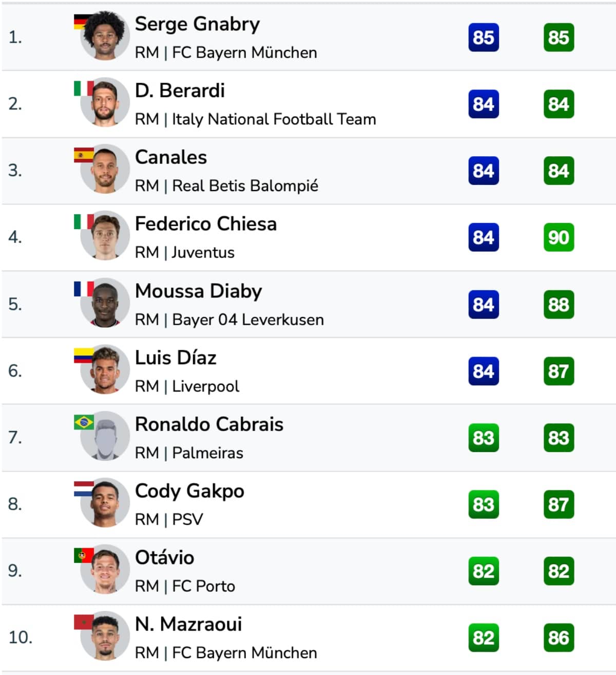Click the Moroccan flag icon by N. Mazraoui
616x675 pixels.
84,622
